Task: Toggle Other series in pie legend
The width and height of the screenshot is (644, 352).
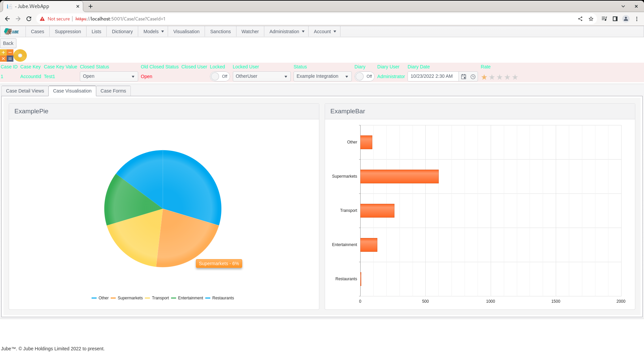Action: click(x=100, y=298)
